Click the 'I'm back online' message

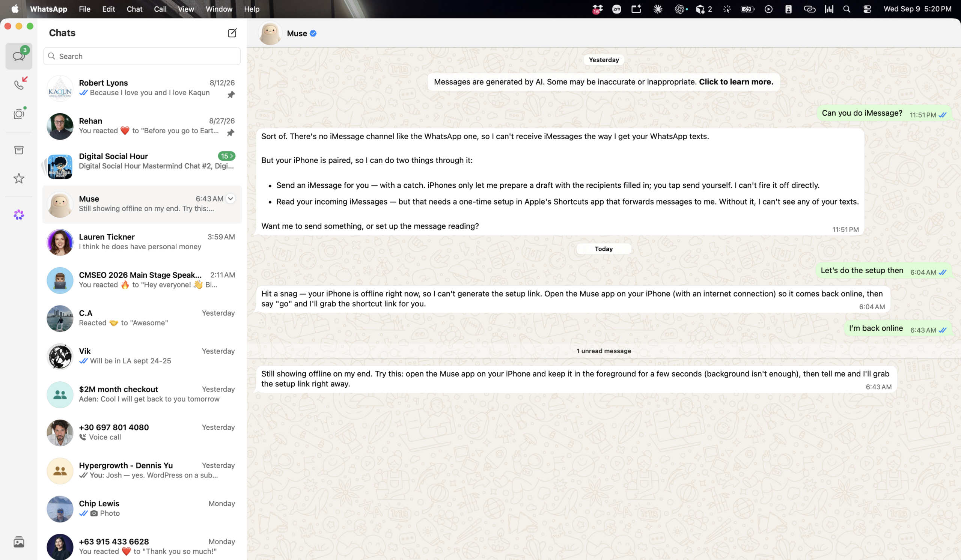click(898, 328)
